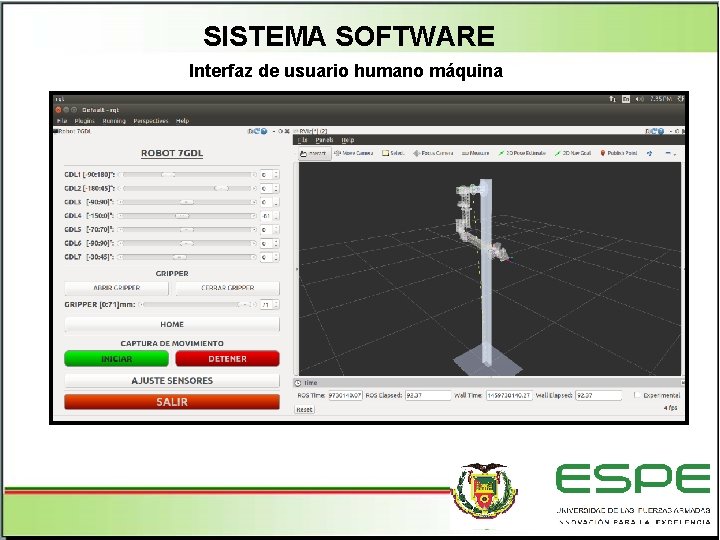Open the Running menu
The width and height of the screenshot is (720, 540).
point(114,121)
